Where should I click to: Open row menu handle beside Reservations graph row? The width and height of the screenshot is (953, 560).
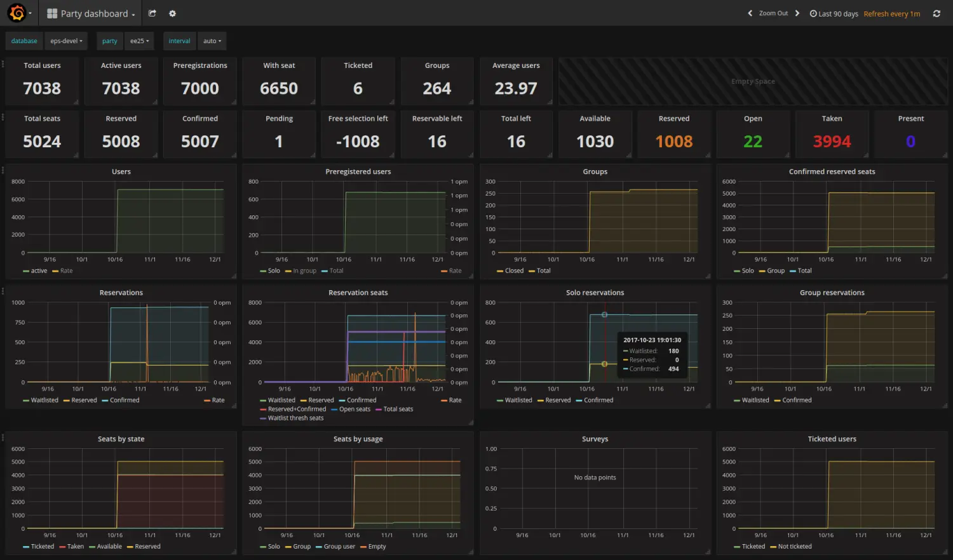tap(3, 291)
